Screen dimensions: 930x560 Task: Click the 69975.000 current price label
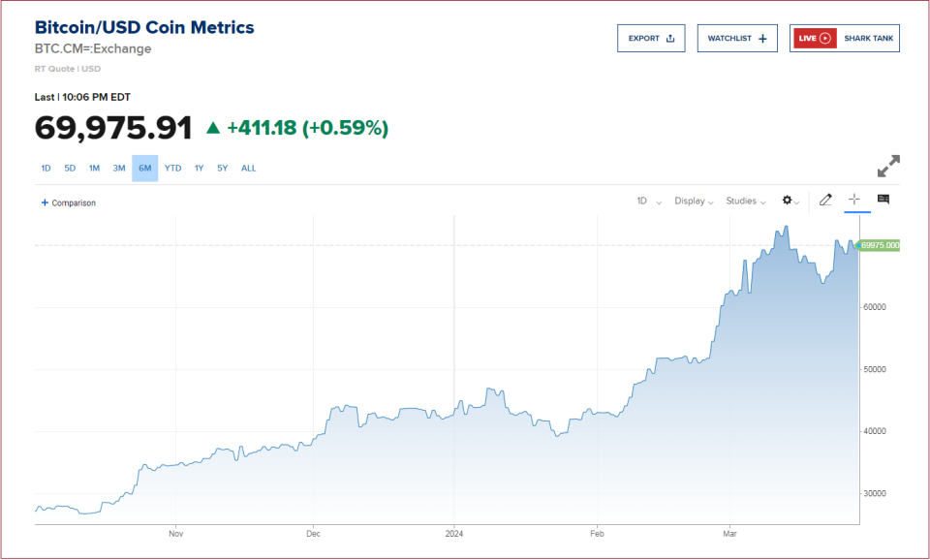[x=880, y=245]
